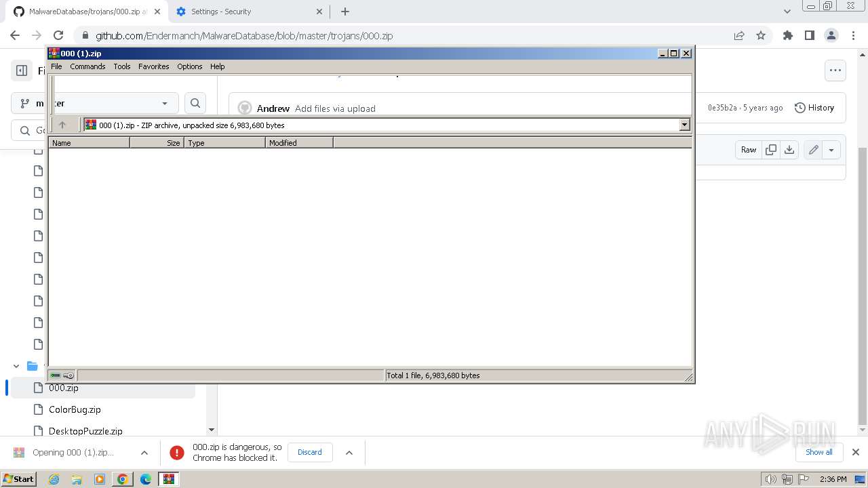Reload the GitHub page
The image size is (868, 488).
point(58,35)
